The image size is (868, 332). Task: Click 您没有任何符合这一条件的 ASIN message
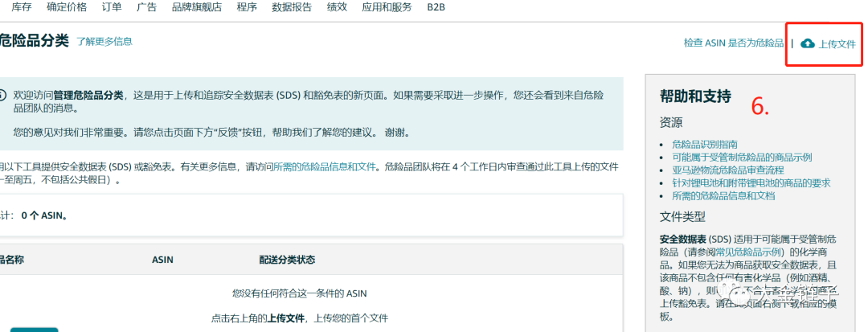tap(300, 293)
